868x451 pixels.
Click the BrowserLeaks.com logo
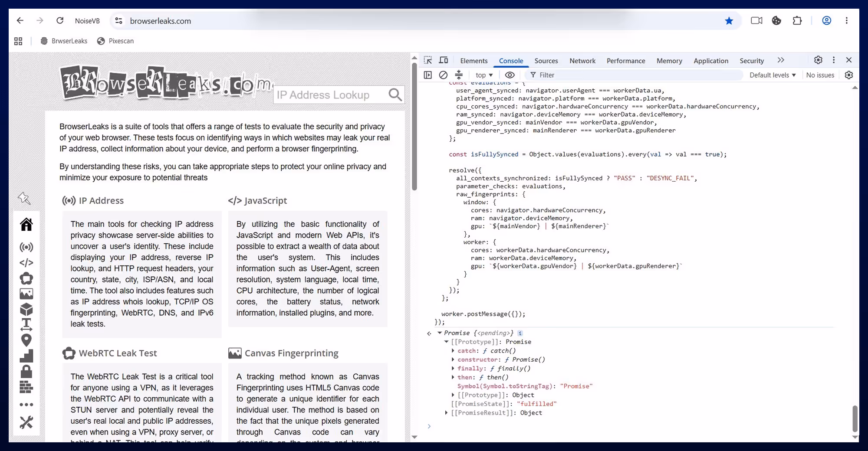tap(166, 82)
